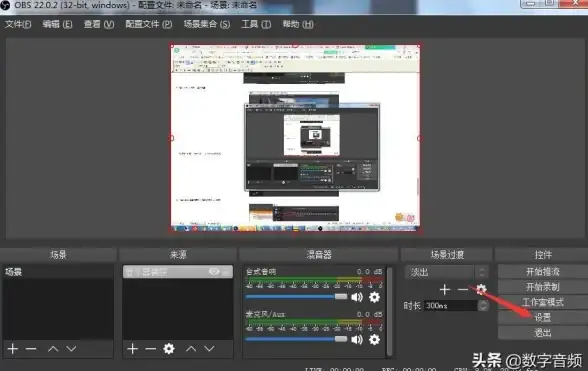Image resolution: width=588 pixels, height=371 pixels.
Task: Toggle the eye visibility icon on the source row
Action: (x=214, y=272)
